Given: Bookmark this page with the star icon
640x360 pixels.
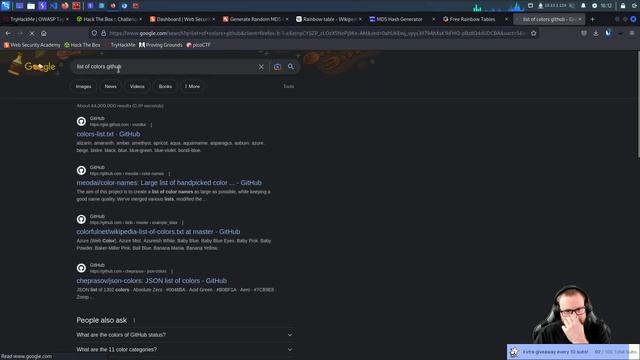Looking at the screenshot, I should point(533,33).
